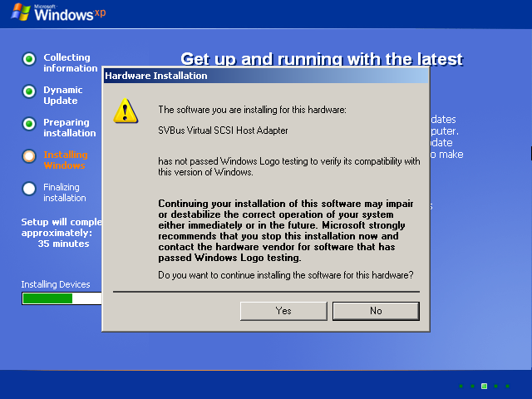Viewport: 532px width, 399px height.
Task: Click the Dynamic Update label
Action: click(x=63, y=95)
